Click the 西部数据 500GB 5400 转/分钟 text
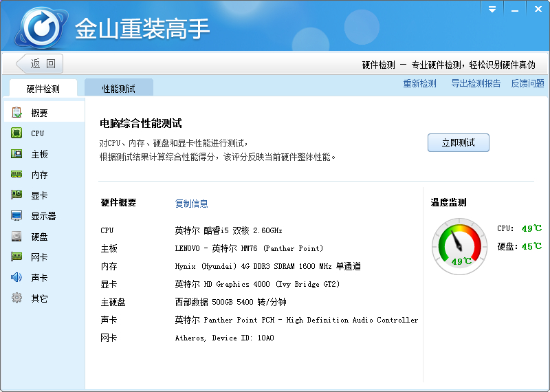 230,302
